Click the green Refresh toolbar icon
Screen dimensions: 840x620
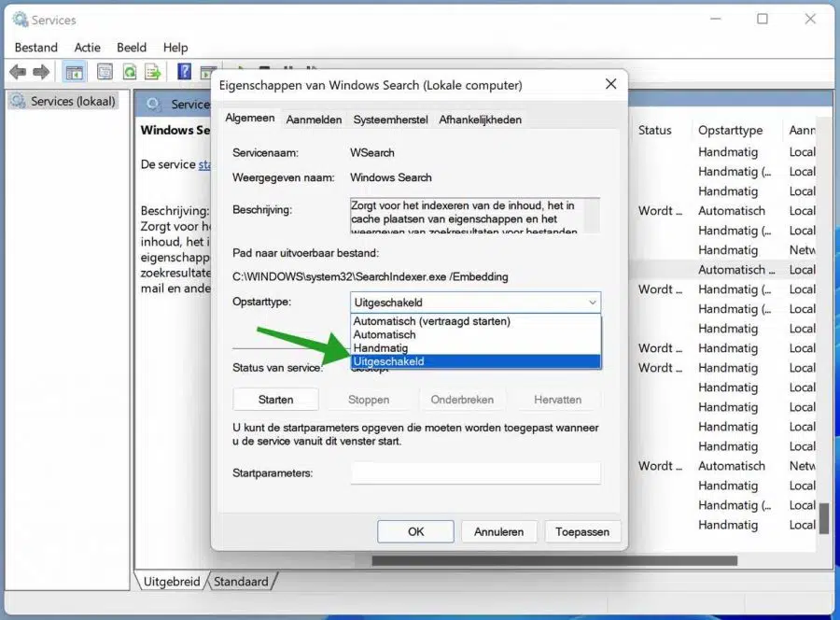pyautogui.click(x=130, y=71)
